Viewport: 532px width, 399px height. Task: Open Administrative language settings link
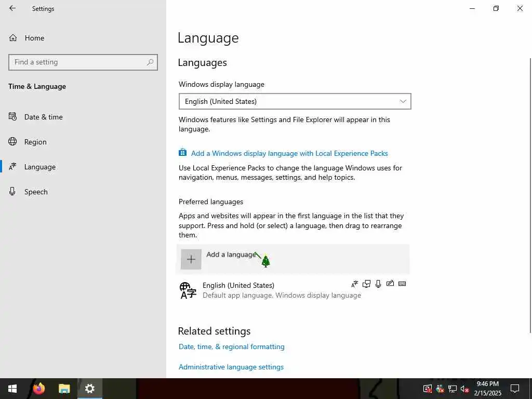[x=231, y=367]
